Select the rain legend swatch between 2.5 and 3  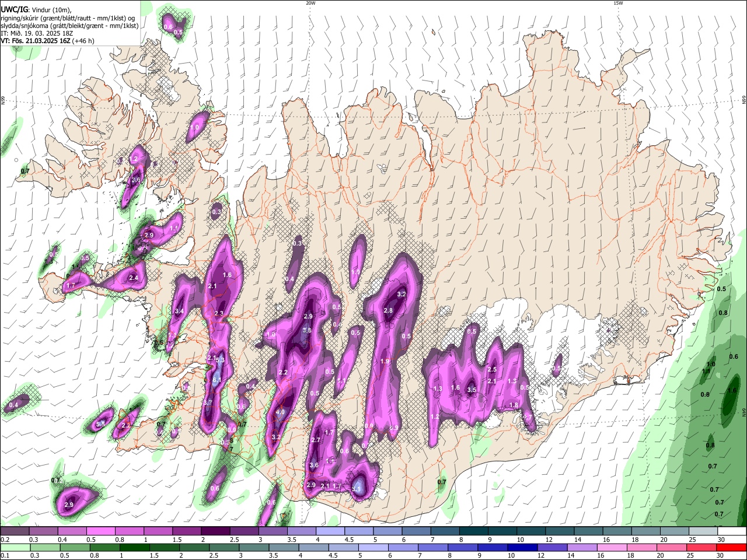tap(224, 547)
